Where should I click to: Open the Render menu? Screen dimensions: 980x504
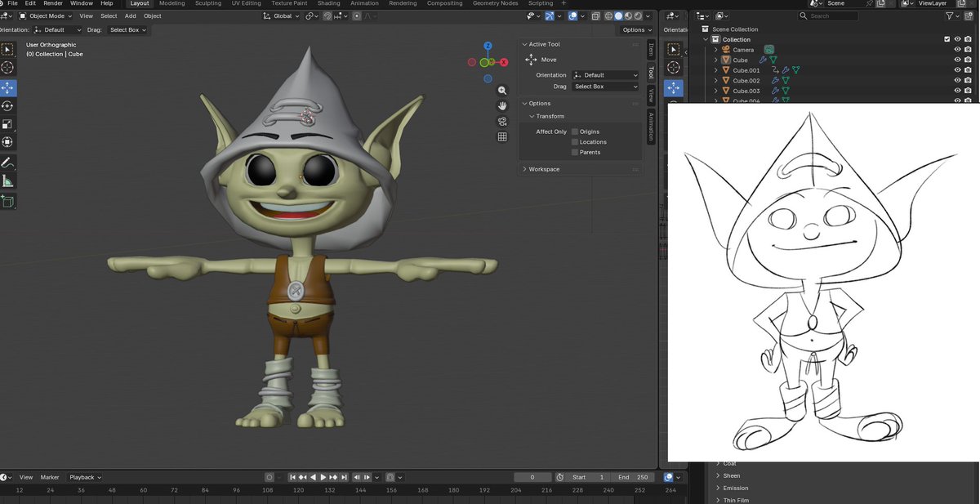click(53, 3)
